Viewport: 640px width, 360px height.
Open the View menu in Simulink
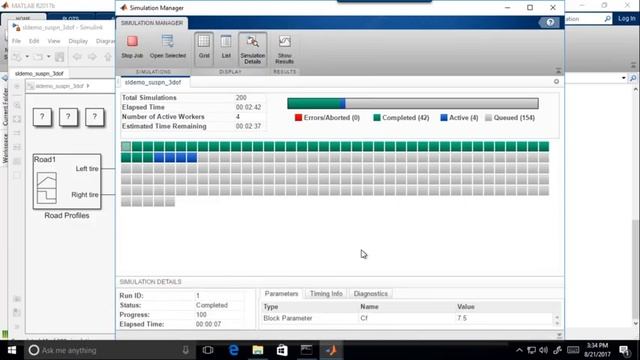[x=53, y=41]
